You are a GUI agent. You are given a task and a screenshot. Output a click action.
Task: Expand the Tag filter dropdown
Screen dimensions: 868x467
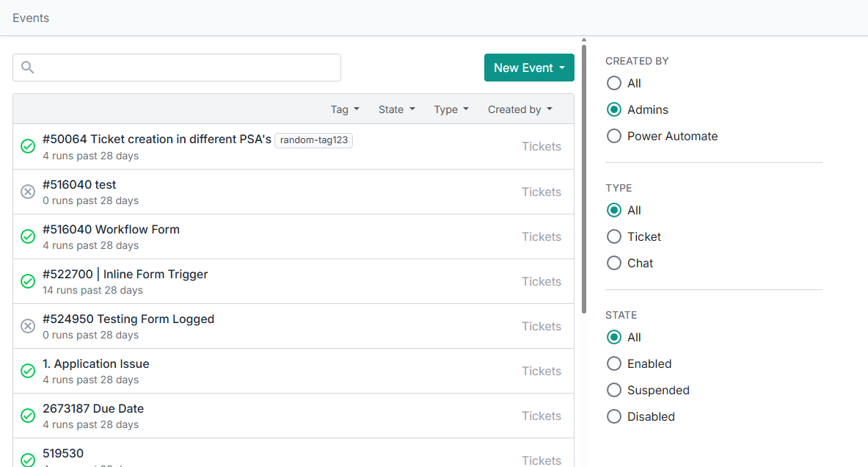coord(345,109)
